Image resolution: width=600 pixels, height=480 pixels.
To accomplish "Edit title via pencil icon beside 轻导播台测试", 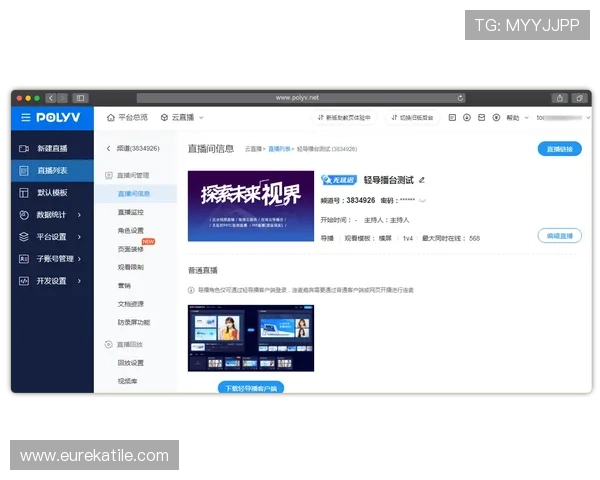I will [422, 180].
